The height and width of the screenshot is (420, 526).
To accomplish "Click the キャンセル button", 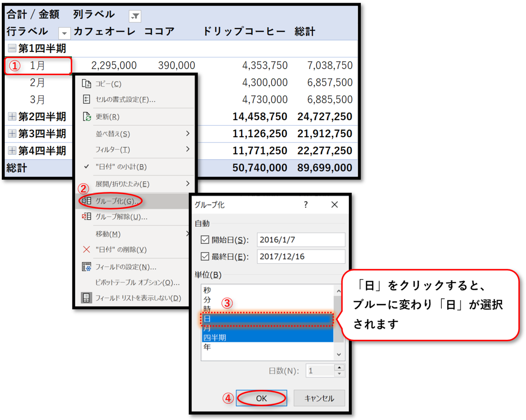I will click(x=319, y=398).
